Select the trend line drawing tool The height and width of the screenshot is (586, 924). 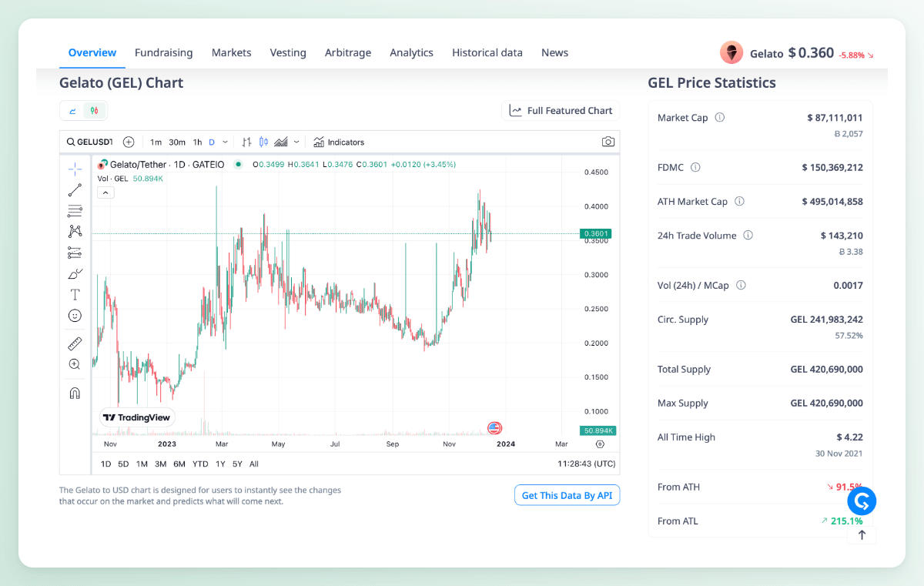click(x=75, y=190)
